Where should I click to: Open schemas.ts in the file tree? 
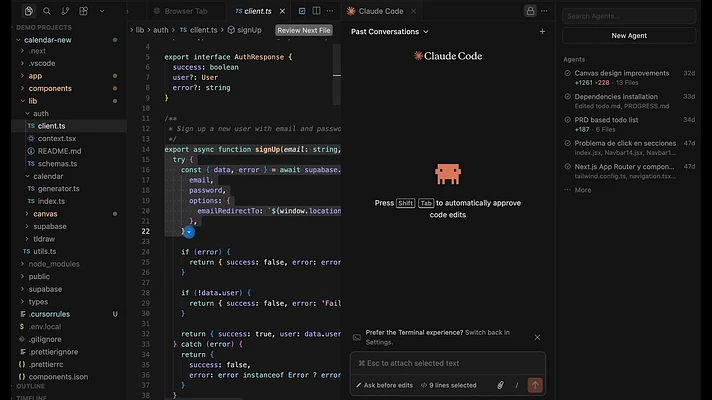pos(57,163)
